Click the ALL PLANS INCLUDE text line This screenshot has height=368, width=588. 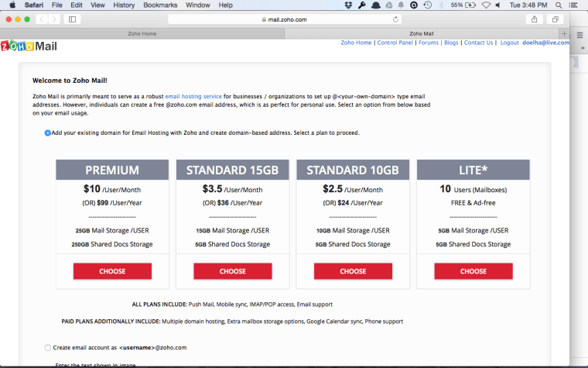pyautogui.click(x=232, y=304)
